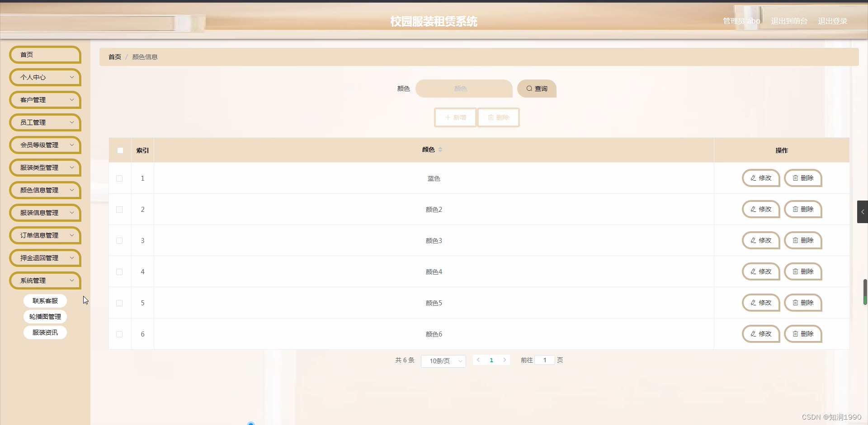The width and height of the screenshot is (868, 425).
Task: Check the checkbox for row 蓝色
Action: tap(119, 178)
